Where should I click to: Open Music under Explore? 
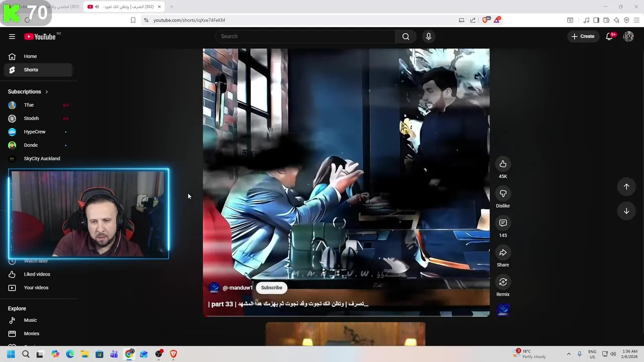click(38, 320)
